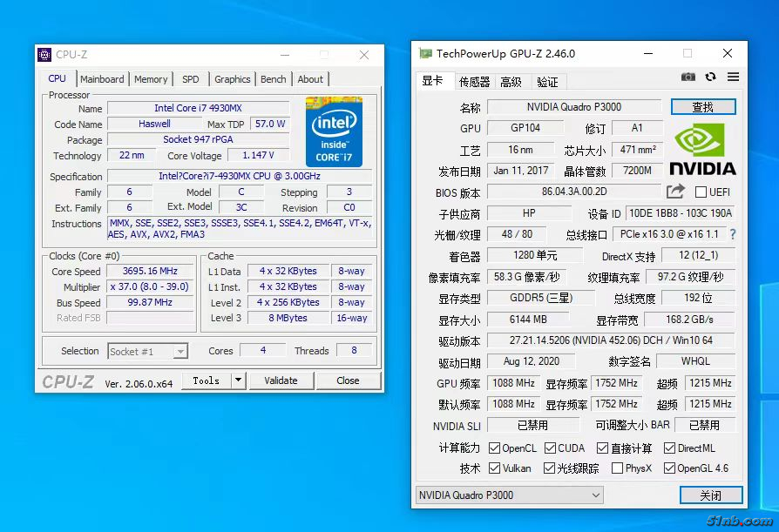Image resolution: width=779 pixels, height=532 pixels.
Task: Click the 168.2 GB/s bandwidth value
Action: pyautogui.click(x=689, y=319)
